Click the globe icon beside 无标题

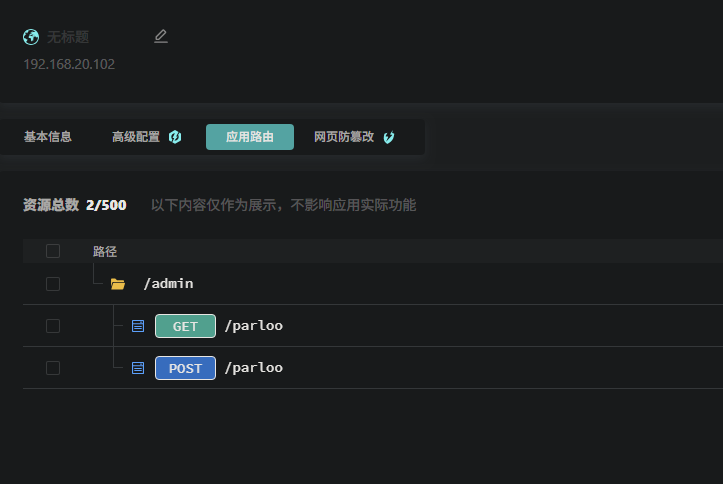[x=31, y=37]
